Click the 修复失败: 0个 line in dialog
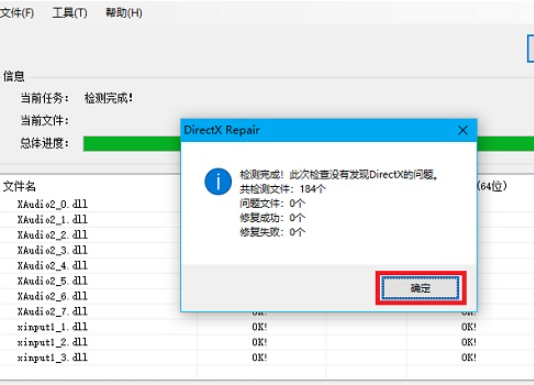534x385 pixels. [272, 232]
